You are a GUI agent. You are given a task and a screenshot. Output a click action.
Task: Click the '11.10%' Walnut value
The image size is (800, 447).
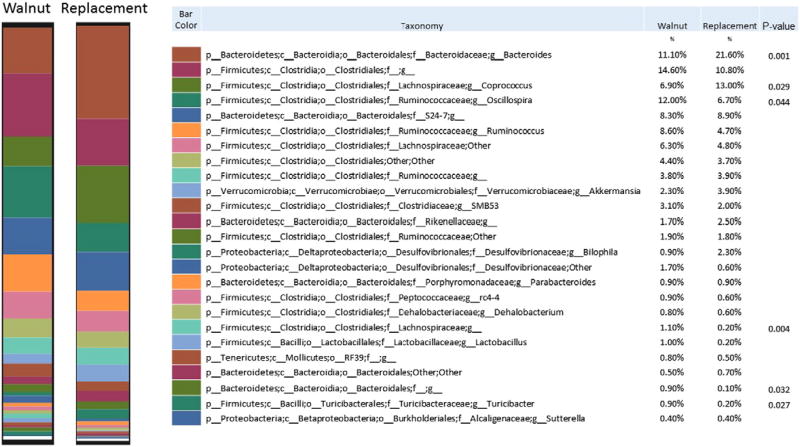coord(672,55)
